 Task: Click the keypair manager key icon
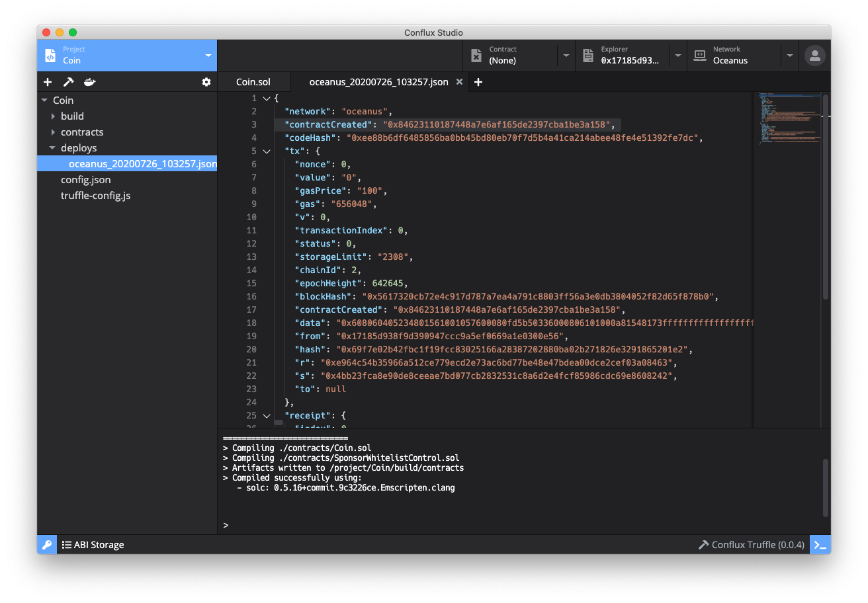pyautogui.click(x=47, y=545)
